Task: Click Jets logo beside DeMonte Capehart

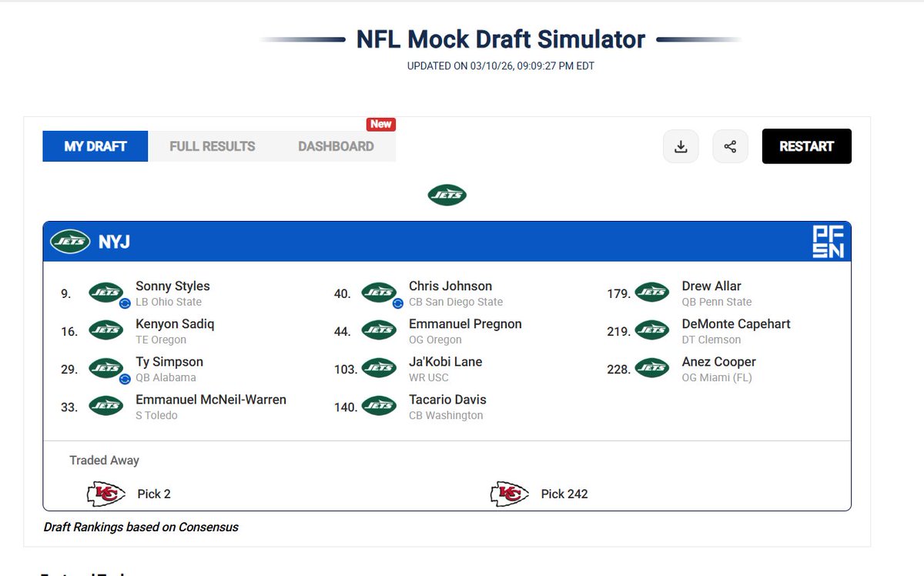Action: (x=652, y=330)
